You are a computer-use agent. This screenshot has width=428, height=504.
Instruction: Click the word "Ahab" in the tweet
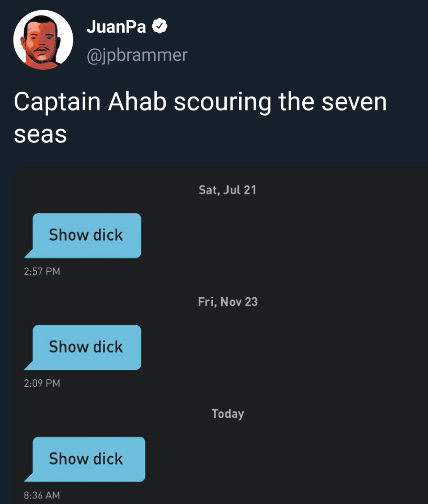(x=137, y=102)
